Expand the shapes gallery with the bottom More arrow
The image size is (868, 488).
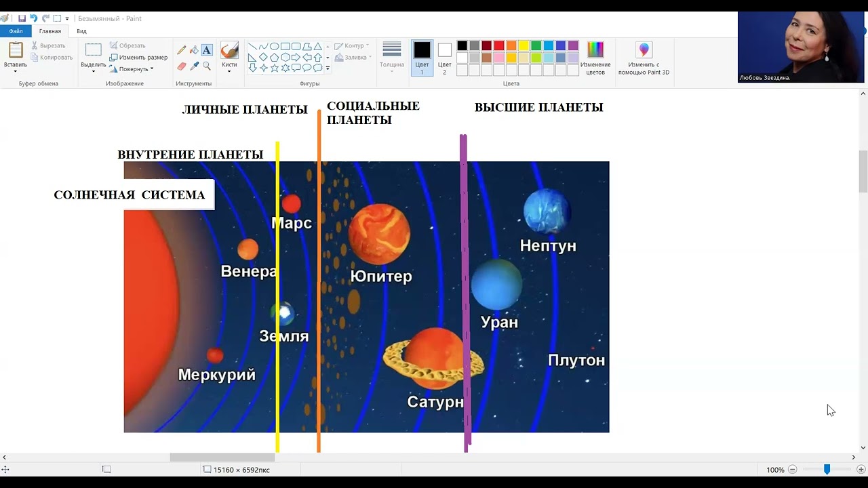click(328, 68)
